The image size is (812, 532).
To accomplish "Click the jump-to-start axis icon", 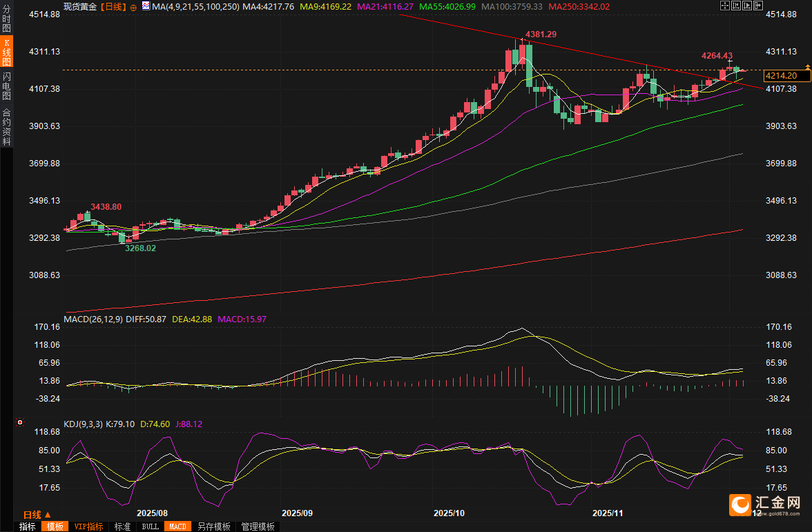I will click(736, 6).
